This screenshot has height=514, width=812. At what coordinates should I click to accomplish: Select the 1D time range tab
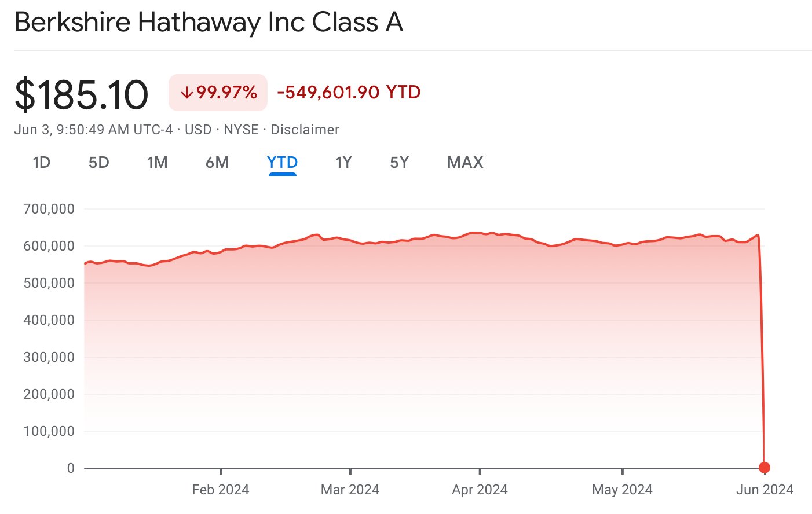(41, 163)
